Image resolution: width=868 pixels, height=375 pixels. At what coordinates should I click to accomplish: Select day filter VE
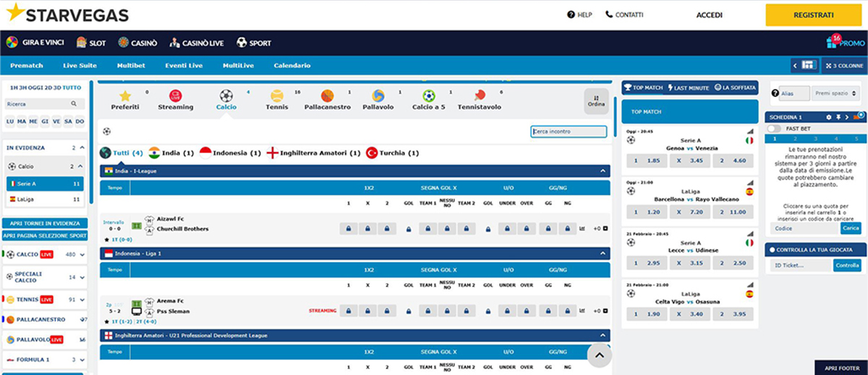(56, 121)
